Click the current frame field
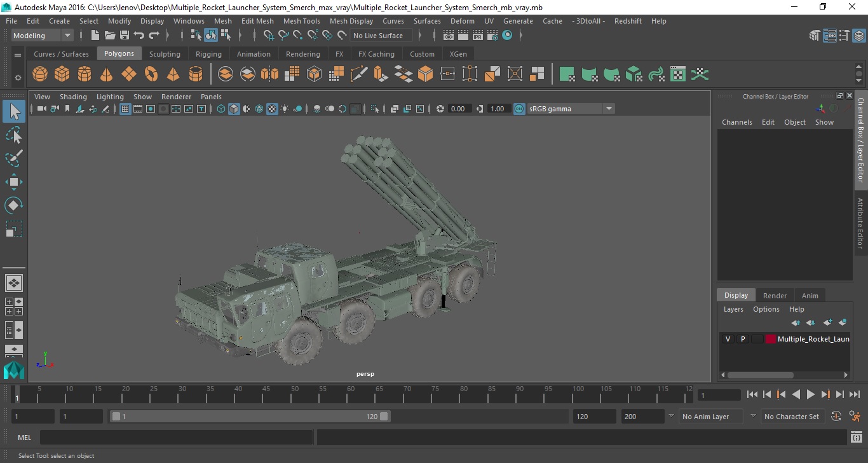The height and width of the screenshot is (463, 868). pos(719,395)
